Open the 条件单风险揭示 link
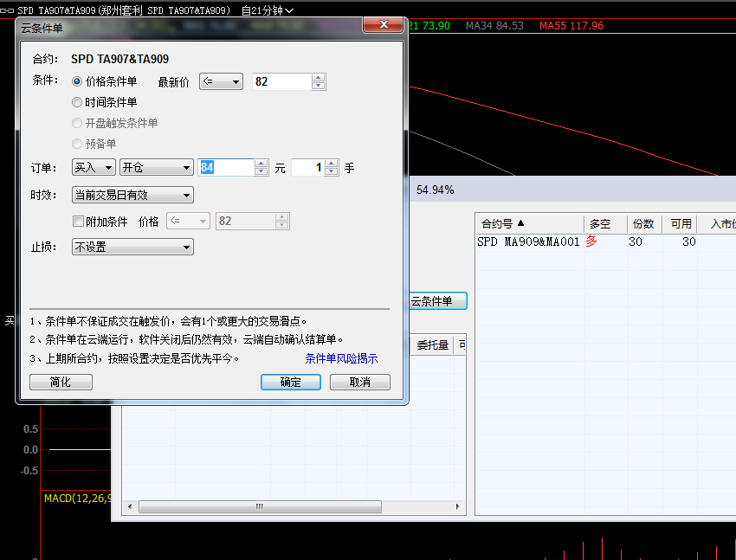736x560 pixels. click(x=341, y=358)
